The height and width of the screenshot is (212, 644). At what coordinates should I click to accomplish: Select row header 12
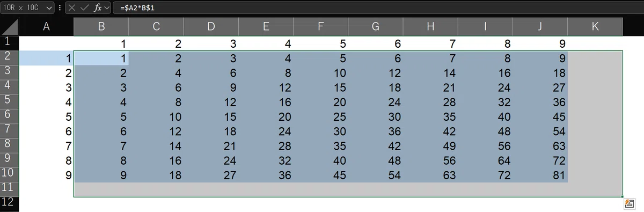tap(9, 203)
